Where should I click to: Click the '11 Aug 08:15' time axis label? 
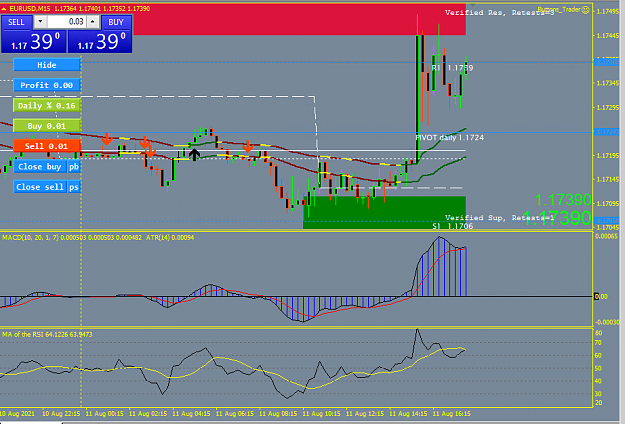pyautogui.click(x=278, y=414)
